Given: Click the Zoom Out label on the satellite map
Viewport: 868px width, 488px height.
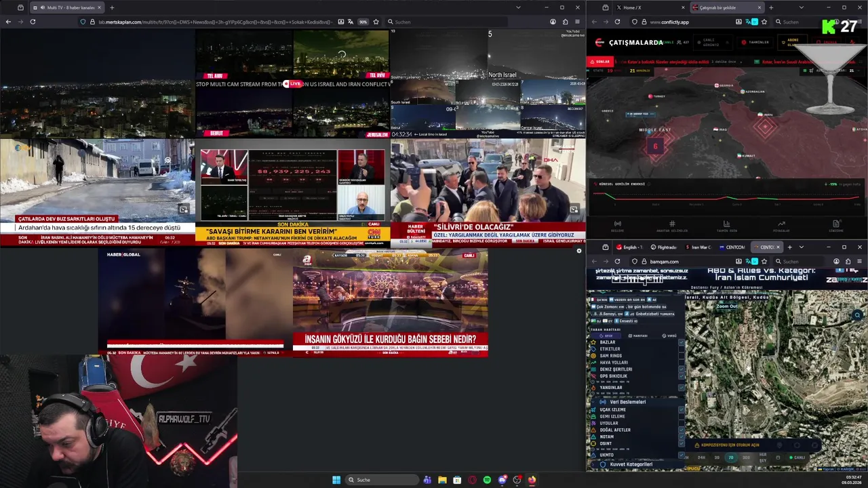Looking at the screenshot, I should (727, 306).
